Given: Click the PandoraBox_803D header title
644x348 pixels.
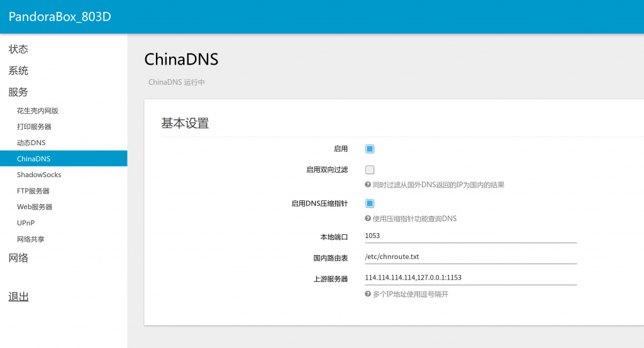Looking at the screenshot, I should [60, 16].
